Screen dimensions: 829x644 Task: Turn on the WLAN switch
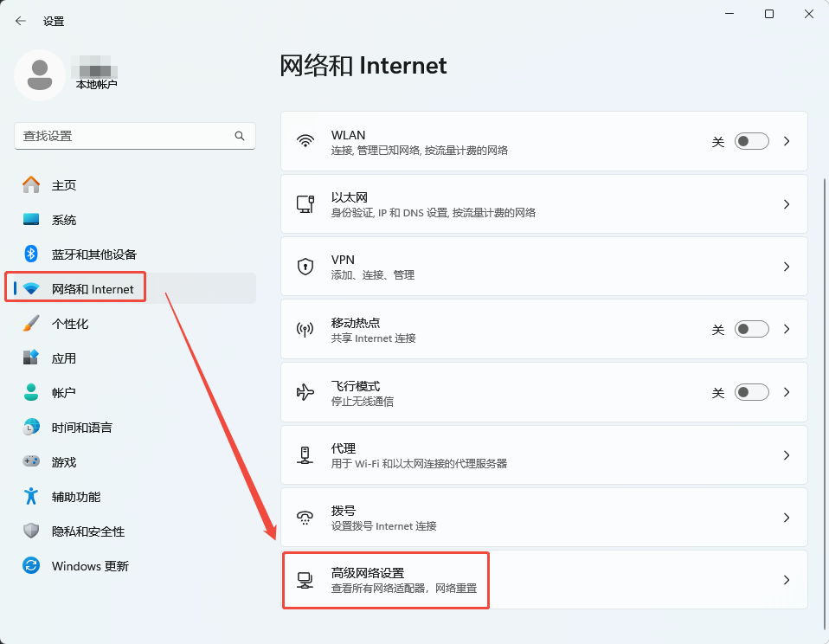tap(751, 141)
